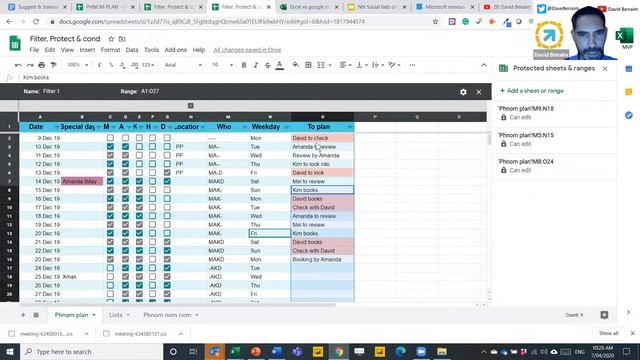Add a new sheet with plus icon
Viewport: 640px width, 360px height.
click(23, 315)
